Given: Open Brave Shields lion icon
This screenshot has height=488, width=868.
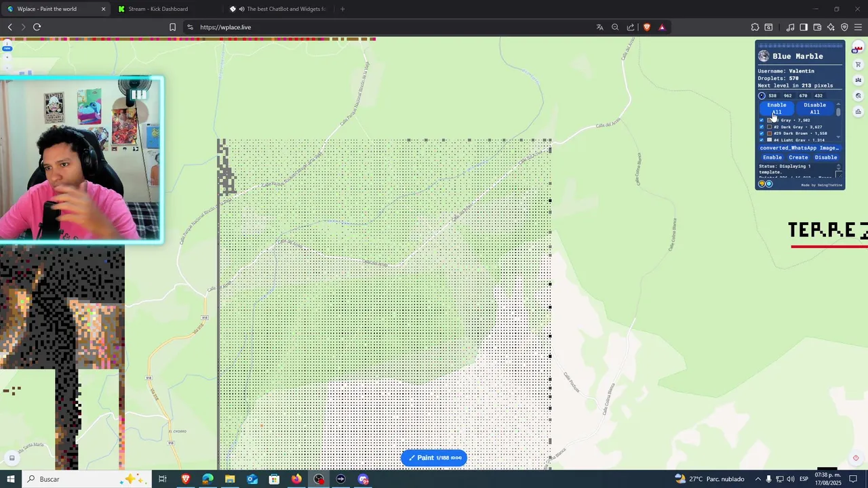Looking at the screenshot, I should (647, 27).
